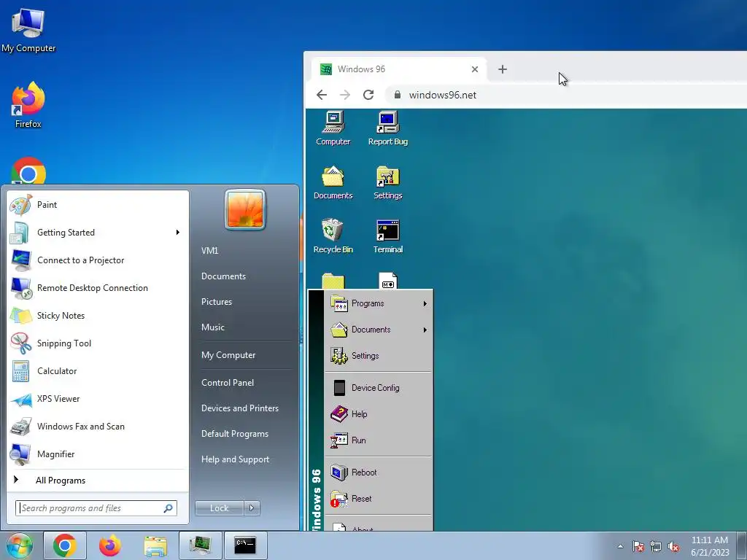
Task: Select Reboot in Windows 96 menu
Action: 379,472
